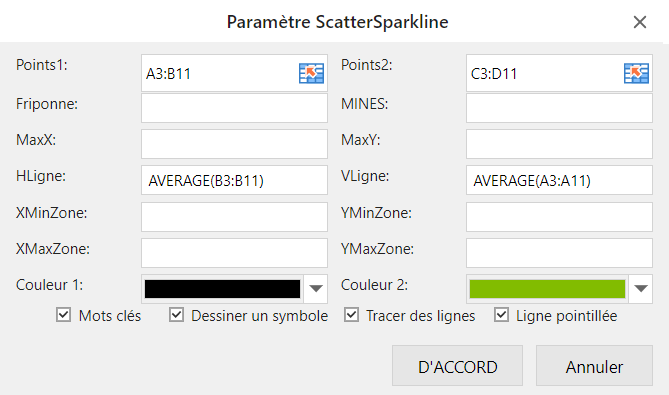The image size is (669, 395).
Task: Uncheck Dessiner un symbole
Action: [x=176, y=315]
